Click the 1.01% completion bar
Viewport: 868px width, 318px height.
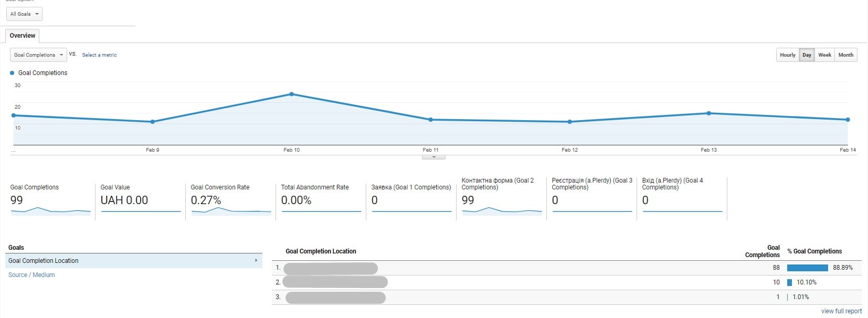coord(788,297)
